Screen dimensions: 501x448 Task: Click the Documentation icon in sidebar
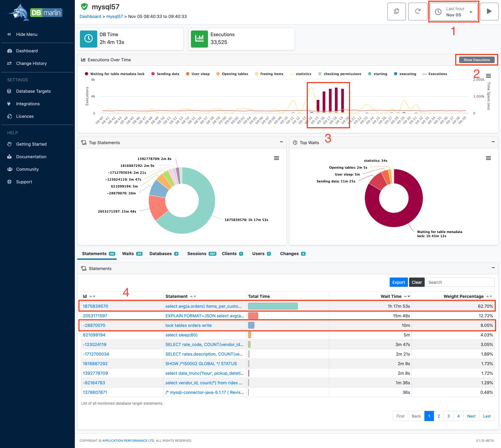coord(10,157)
